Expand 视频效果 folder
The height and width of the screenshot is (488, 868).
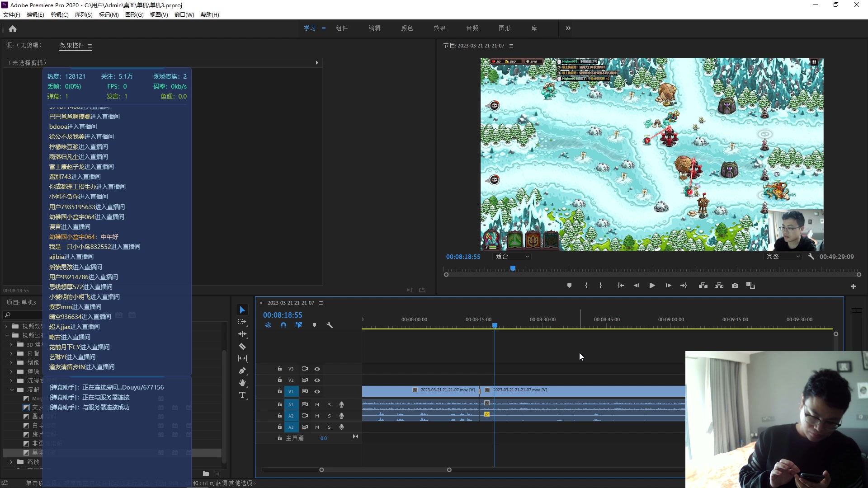point(6,326)
